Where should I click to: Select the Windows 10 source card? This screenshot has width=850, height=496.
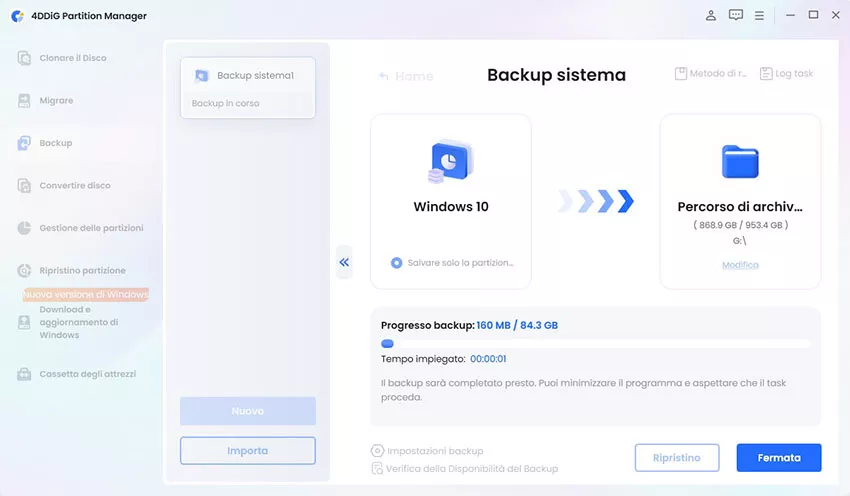tap(450, 201)
